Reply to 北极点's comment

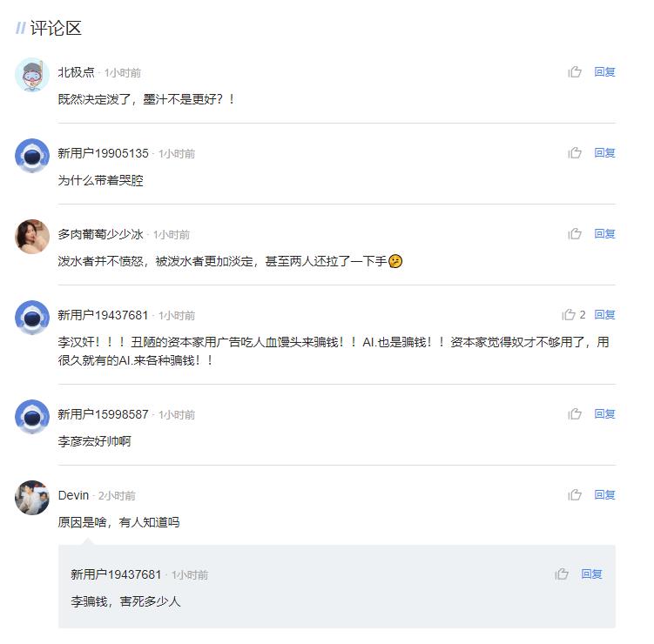click(604, 72)
